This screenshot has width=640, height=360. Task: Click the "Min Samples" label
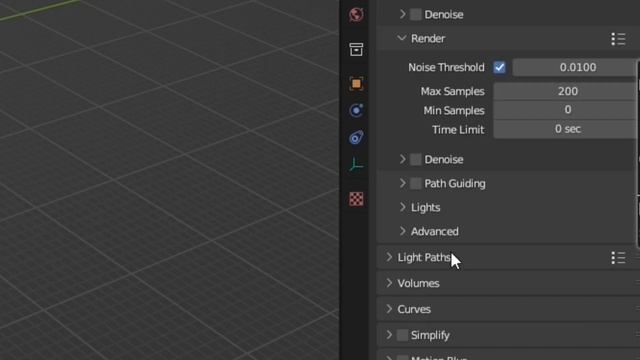[454, 111]
